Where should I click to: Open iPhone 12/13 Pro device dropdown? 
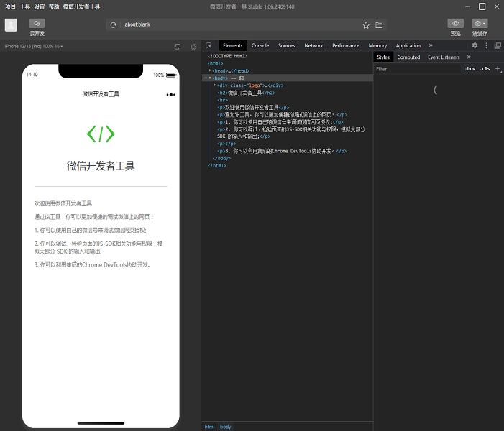pos(34,46)
